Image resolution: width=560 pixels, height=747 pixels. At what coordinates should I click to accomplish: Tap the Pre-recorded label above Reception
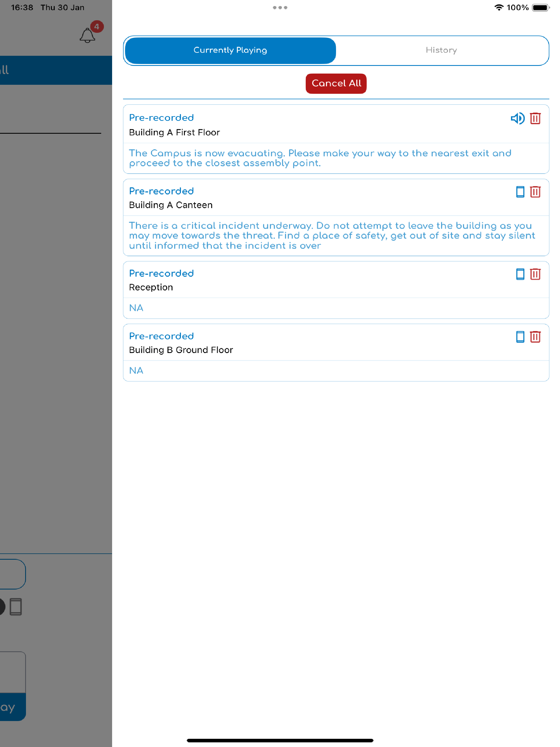(x=161, y=273)
